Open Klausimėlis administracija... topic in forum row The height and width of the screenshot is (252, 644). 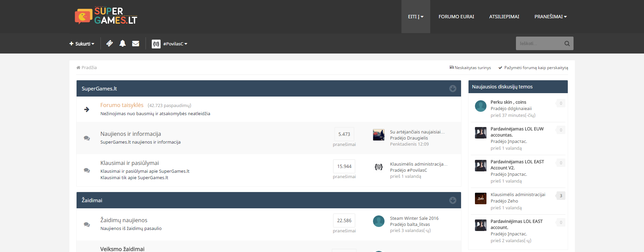click(x=419, y=164)
